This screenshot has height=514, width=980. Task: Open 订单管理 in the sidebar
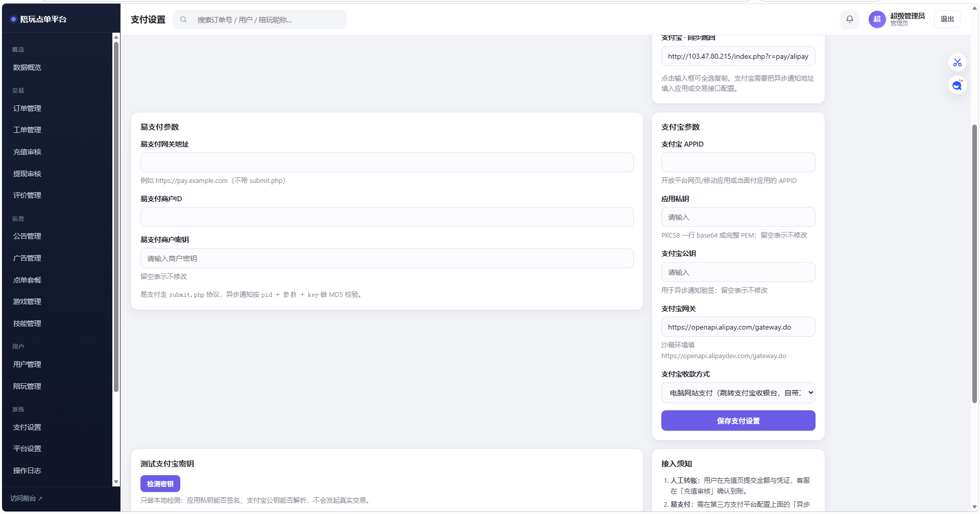tap(27, 108)
